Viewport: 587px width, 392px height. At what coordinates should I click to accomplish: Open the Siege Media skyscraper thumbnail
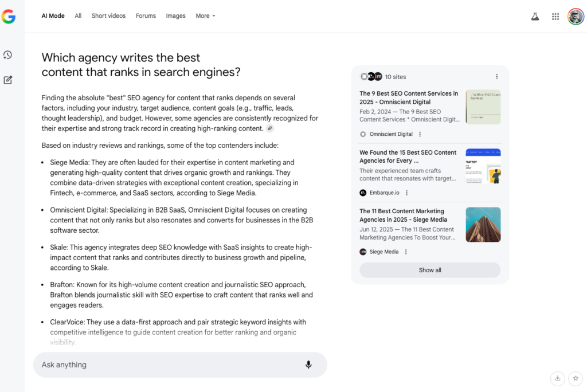[x=483, y=225]
